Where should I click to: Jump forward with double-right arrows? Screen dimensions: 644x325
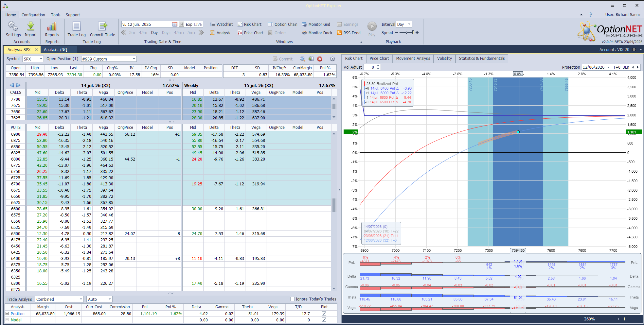(x=201, y=32)
